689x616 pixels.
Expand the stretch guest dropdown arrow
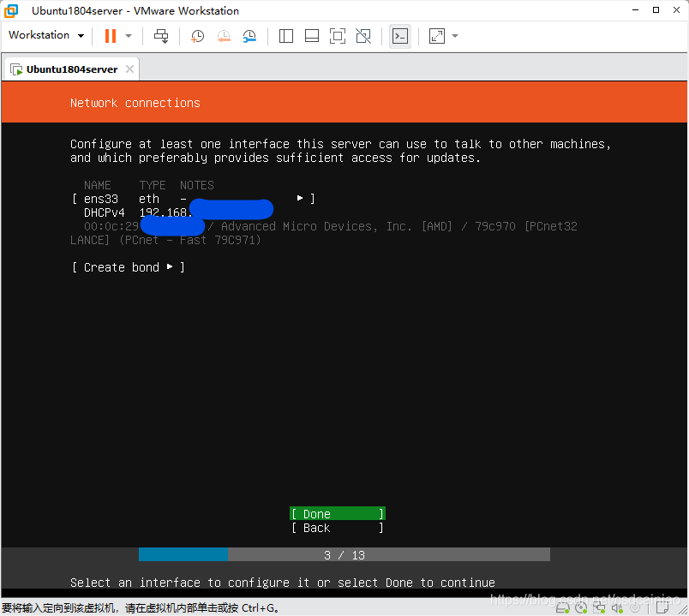pyautogui.click(x=455, y=36)
